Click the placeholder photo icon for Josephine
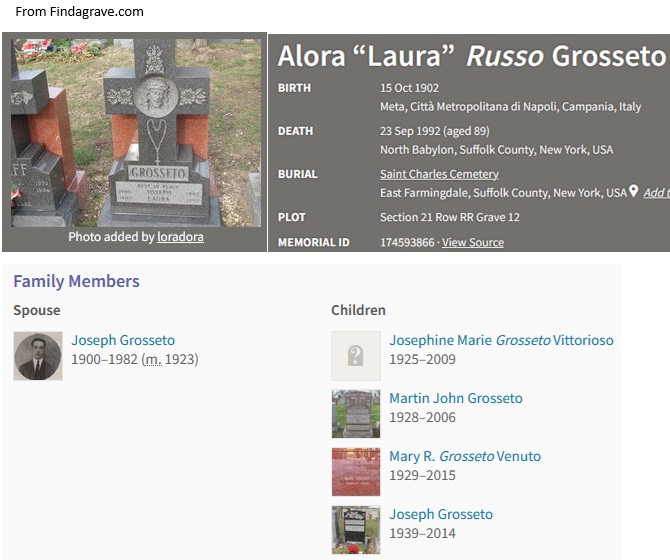Viewport: 670px width, 560px height. tap(356, 356)
